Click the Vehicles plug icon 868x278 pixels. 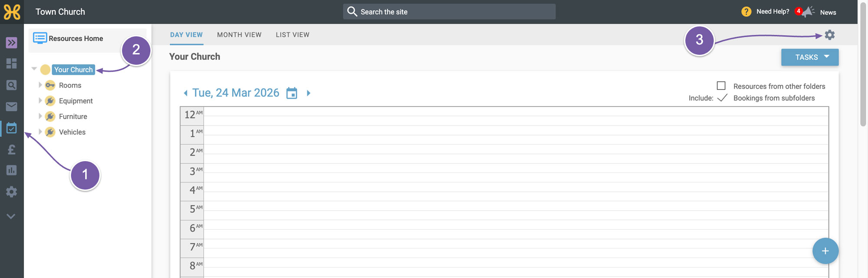[50, 132]
